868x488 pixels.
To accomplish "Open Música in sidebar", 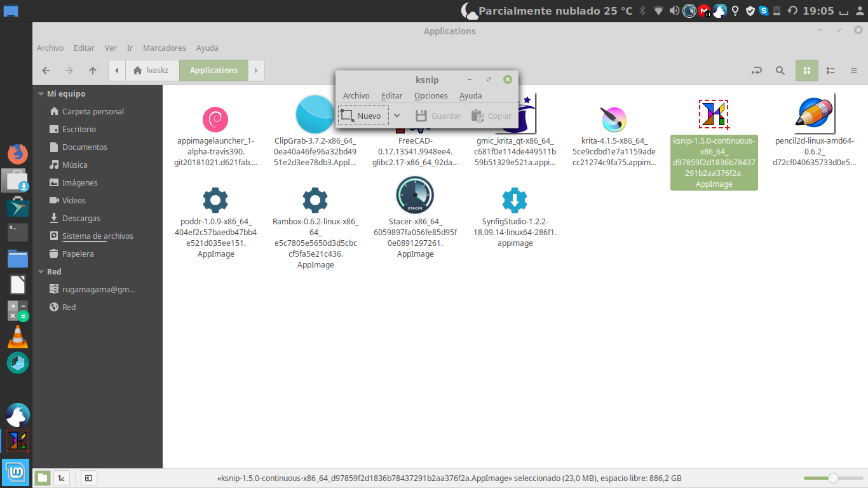I will click(x=74, y=165).
